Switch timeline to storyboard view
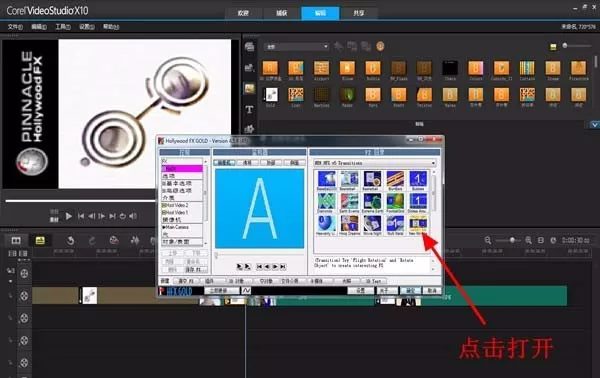Screen dimensions: 600x378 coord(16,240)
